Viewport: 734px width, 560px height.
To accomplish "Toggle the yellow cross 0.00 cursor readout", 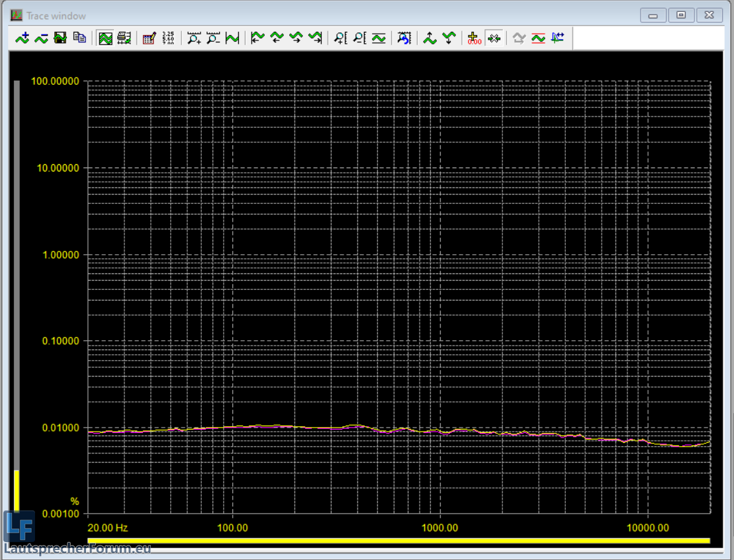I will [474, 38].
